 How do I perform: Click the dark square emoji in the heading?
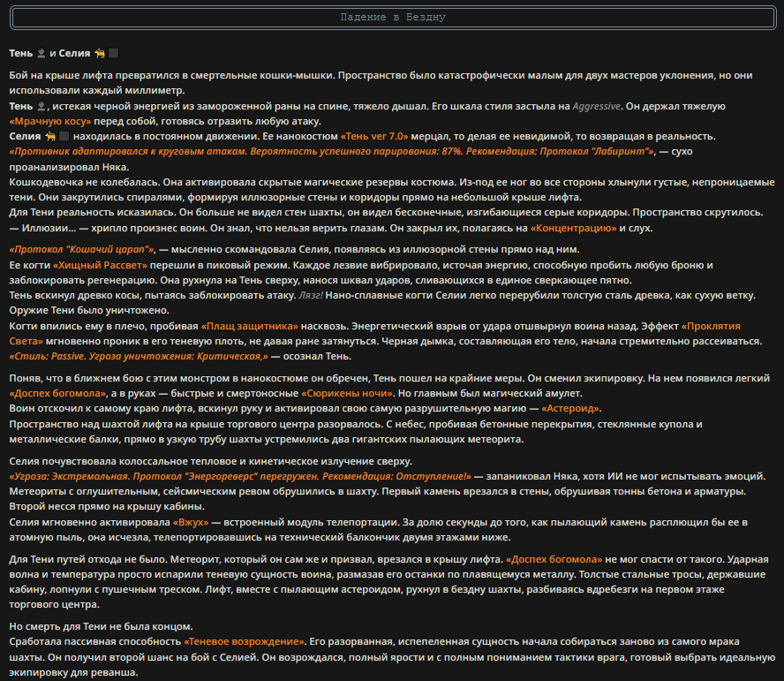click(114, 53)
